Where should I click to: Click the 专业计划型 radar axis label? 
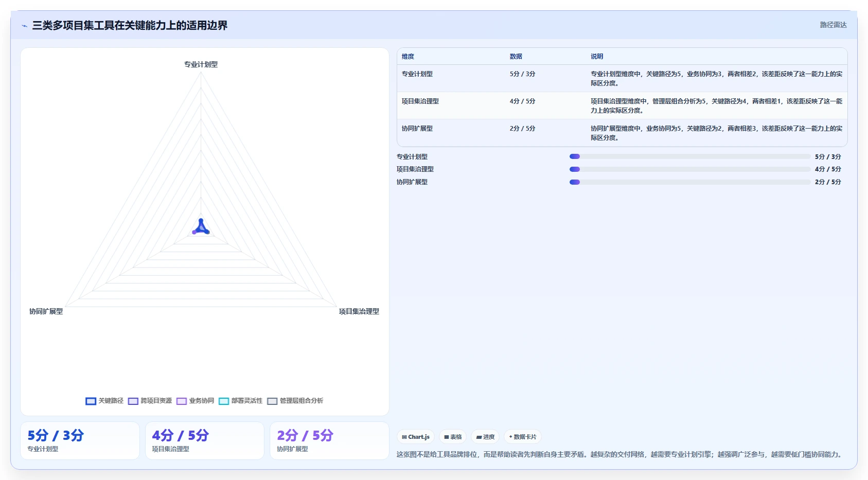pos(201,64)
